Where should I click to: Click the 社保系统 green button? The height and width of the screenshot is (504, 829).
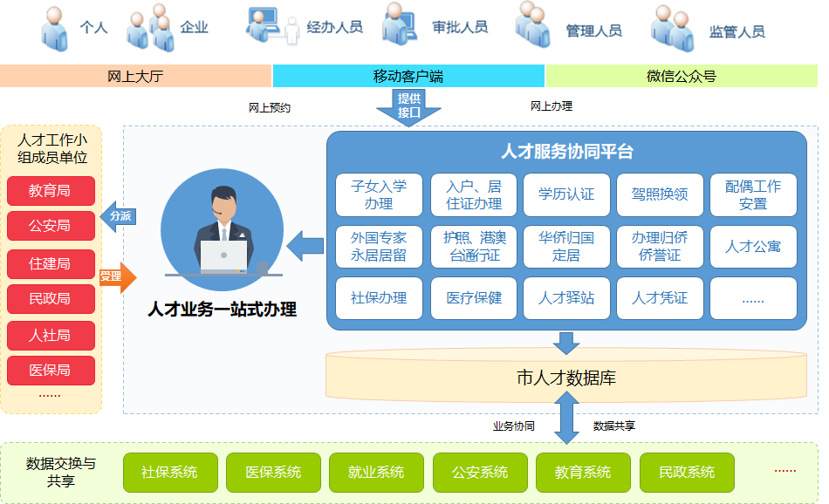[x=169, y=473]
